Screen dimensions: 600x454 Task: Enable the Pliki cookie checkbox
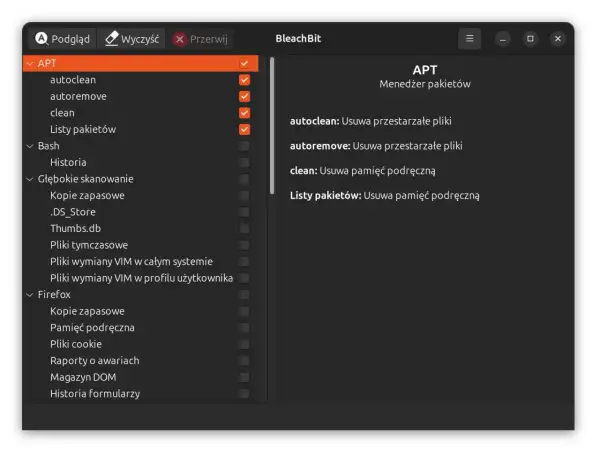coord(244,344)
